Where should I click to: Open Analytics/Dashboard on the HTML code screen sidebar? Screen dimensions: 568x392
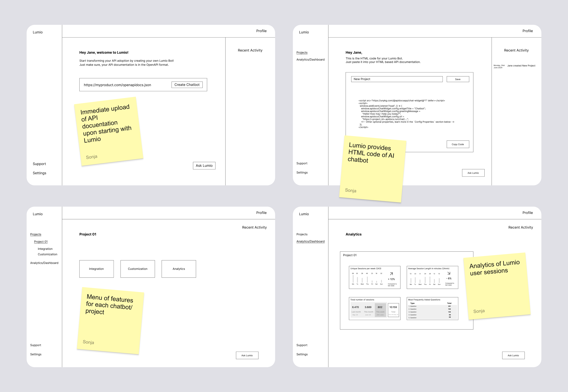point(310,59)
